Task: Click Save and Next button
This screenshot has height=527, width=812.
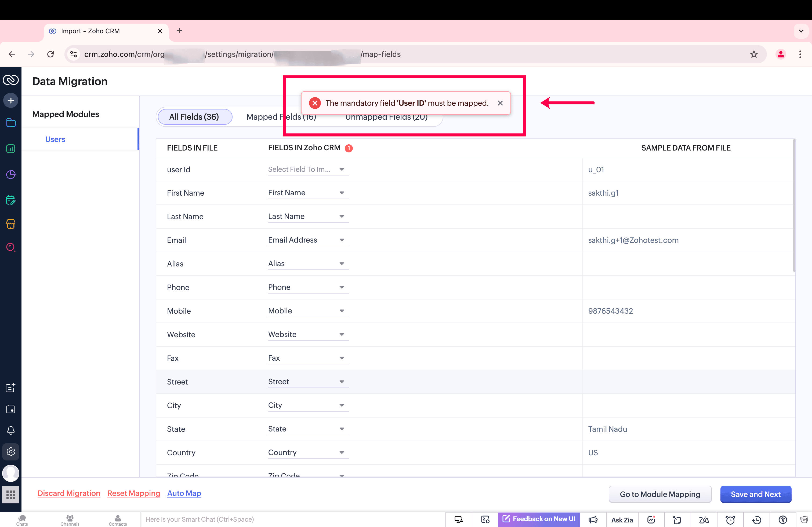Action: pyautogui.click(x=755, y=494)
